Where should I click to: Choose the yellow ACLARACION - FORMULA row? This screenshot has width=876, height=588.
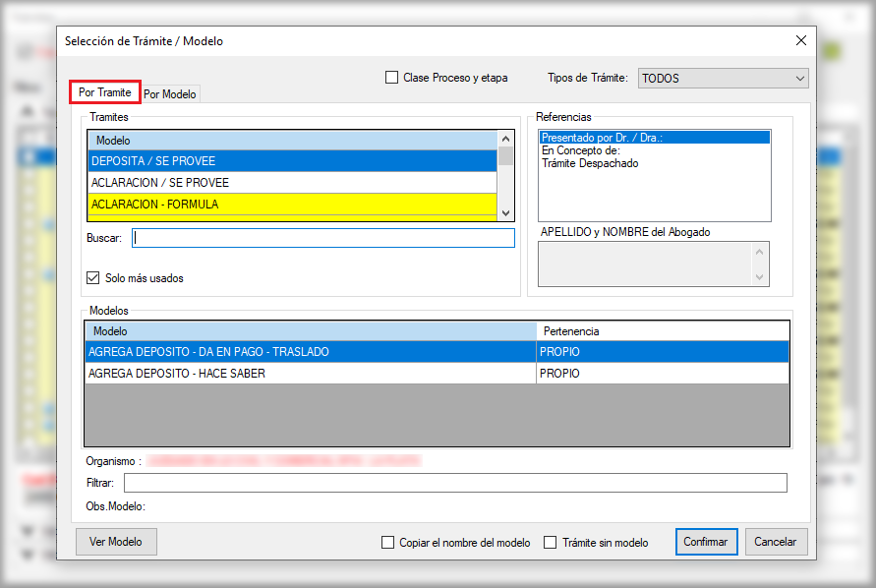pyautogui.click(x=292, y=205)
